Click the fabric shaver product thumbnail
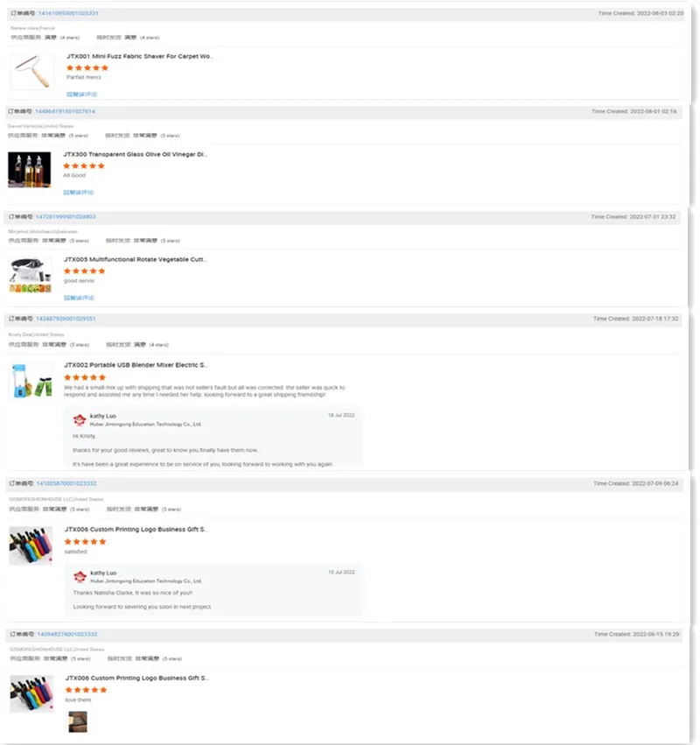The height and width of the screenshot is (745, 700). (32, 72)
